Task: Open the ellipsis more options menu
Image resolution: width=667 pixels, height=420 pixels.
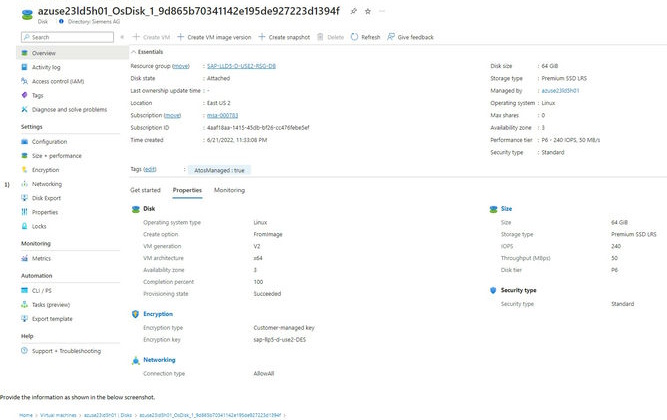Action: [x=382, y=11]
